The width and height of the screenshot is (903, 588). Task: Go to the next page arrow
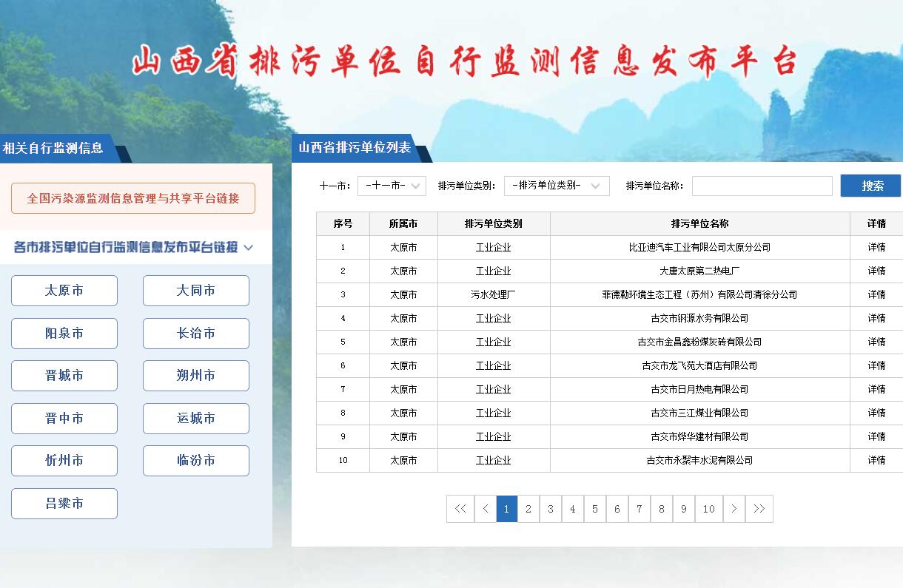click(734, 509)
